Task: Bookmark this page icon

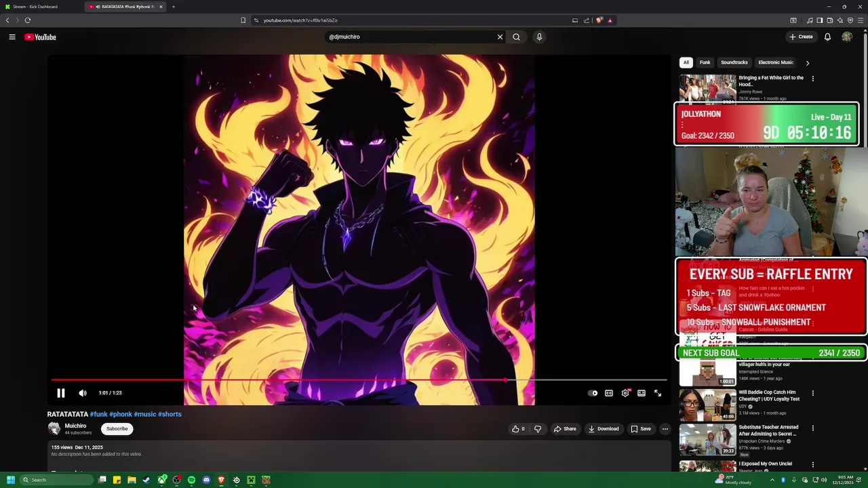Action: pyautogui.click(x=243, y=20)
